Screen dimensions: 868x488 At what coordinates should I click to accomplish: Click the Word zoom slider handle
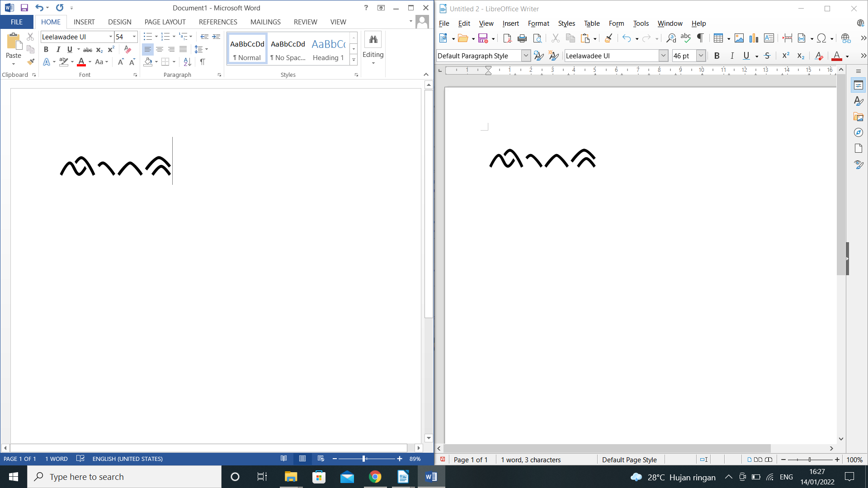(x=364, y=459)
